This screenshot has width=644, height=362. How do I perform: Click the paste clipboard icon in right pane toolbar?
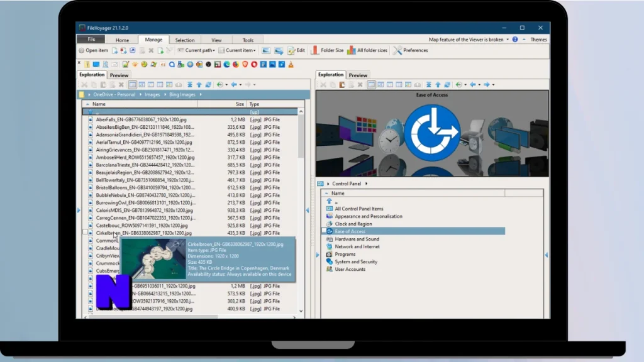click(341, 85)
